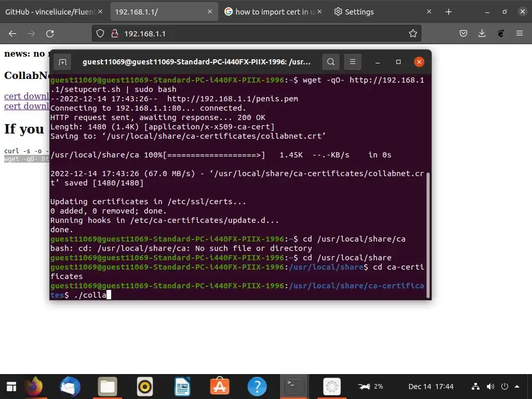
Task: Open the tracking protection shield icon
Action: pos(100,34)
